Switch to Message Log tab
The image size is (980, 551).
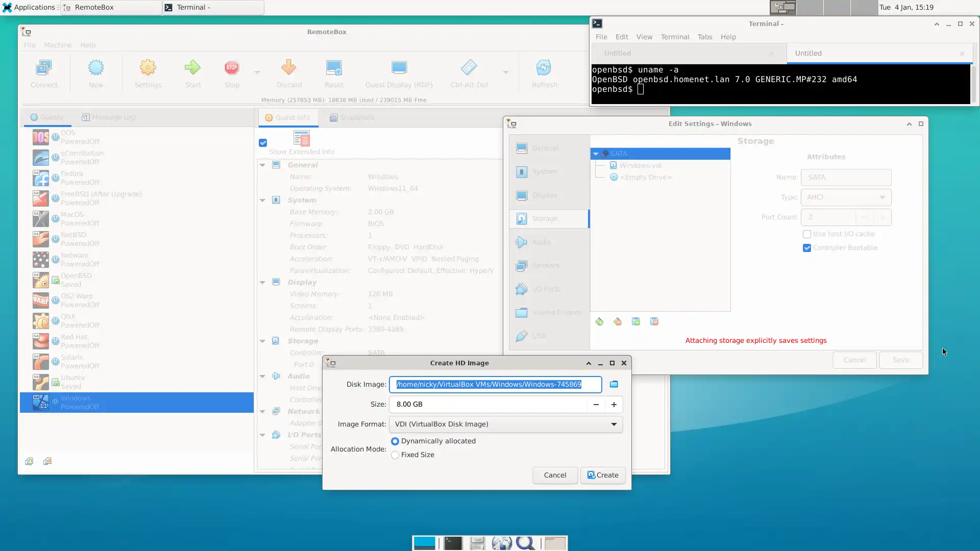(108, 117)
